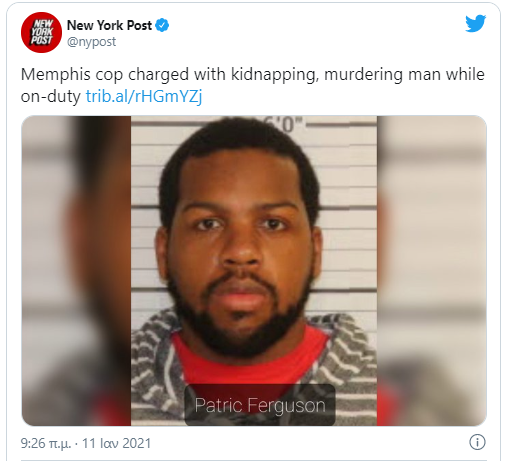Click the New York Post profile avatar

click(41, 32)
